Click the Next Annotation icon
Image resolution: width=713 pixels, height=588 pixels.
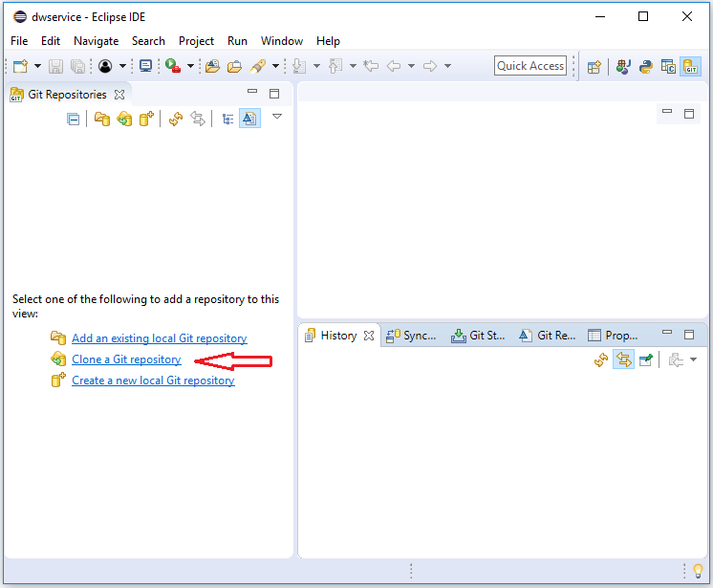click(x=299, y=66)
